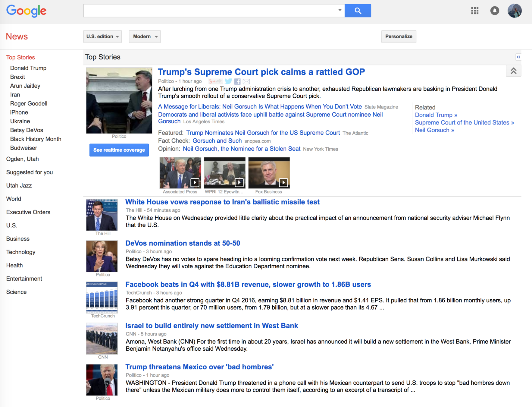Select Betsy DeVos topic in sidebar

[x=27, y=130]
